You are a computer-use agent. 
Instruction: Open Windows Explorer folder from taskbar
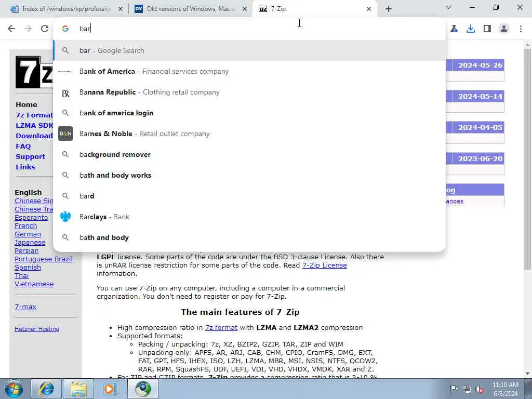[78, 389]
